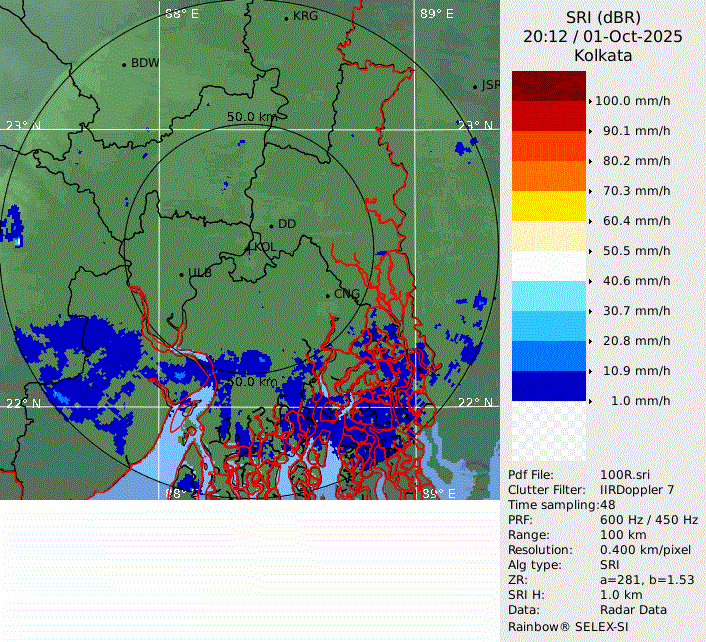Click the SRI (dBR) title text
Image resolution: width=706 pixels, height=642 pixels.
(603, 17)
